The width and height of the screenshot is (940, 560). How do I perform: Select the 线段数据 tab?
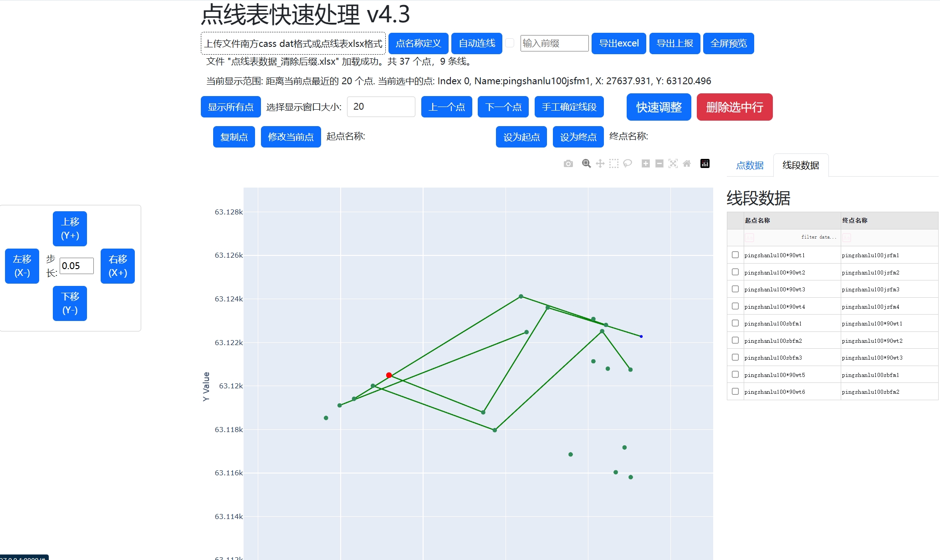[801, 165]
